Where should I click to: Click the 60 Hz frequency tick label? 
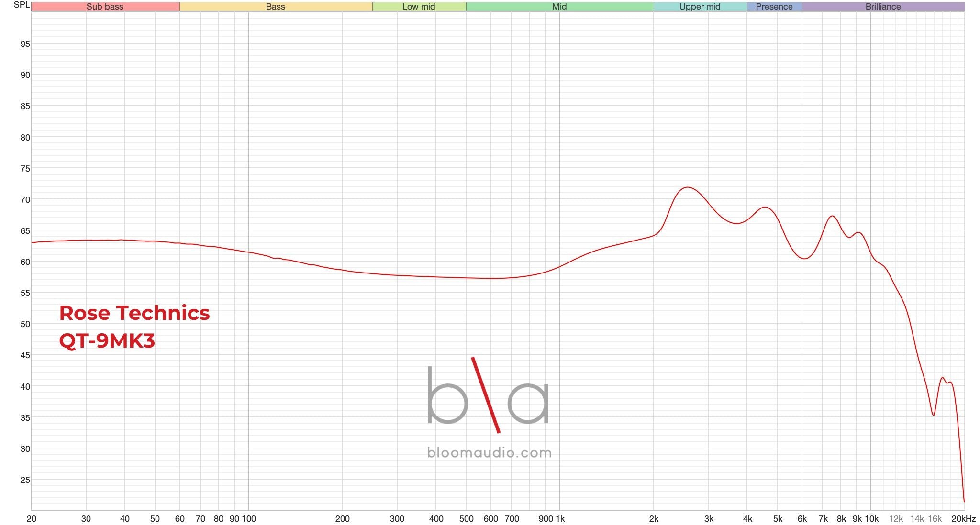(180, 519)
